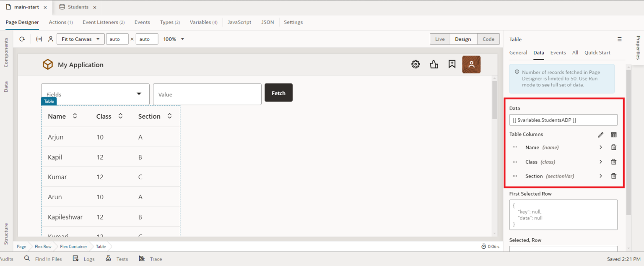
Task: Delete the Section column with the trash icon
Action: coord(613,176)
